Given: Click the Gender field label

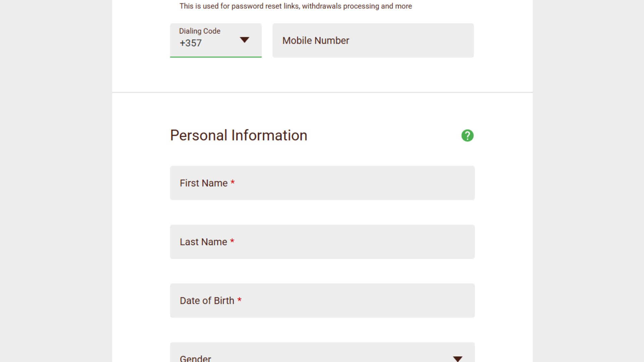Looking at the screenshot, I should tap(195, 358).
